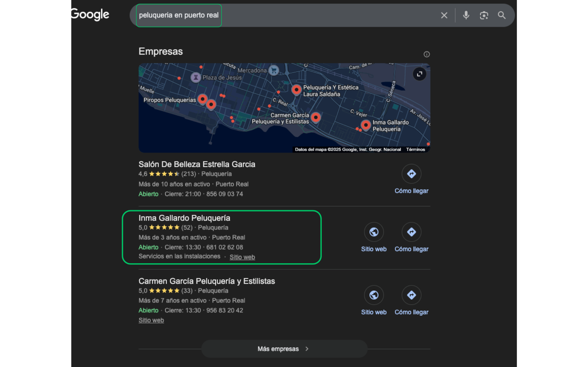588x367 pixels.
Task: Open website globe icon for Inma Gallardo
Action: (x=374, y=232)
